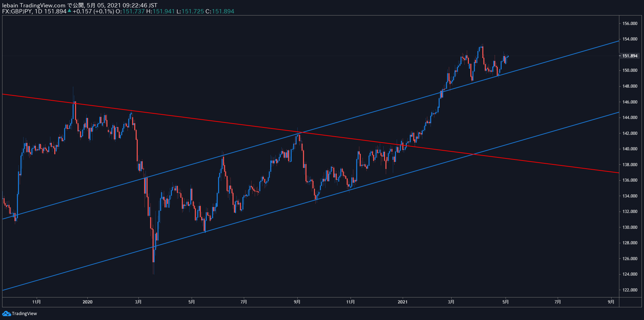Click the 130.000 price axis label

tap(630, 227)
